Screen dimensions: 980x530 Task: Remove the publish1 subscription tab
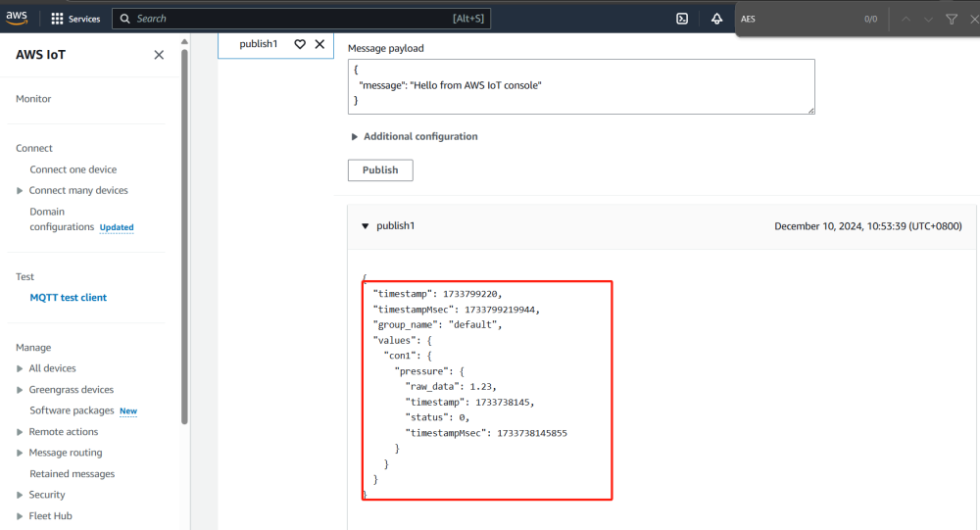pyautogui.click(x=319, y=44)
